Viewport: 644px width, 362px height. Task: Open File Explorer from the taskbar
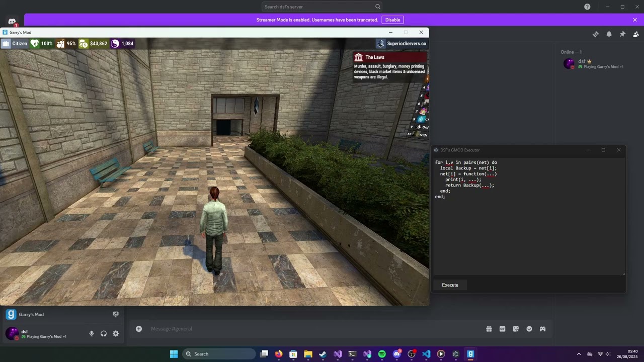[308, 354]
